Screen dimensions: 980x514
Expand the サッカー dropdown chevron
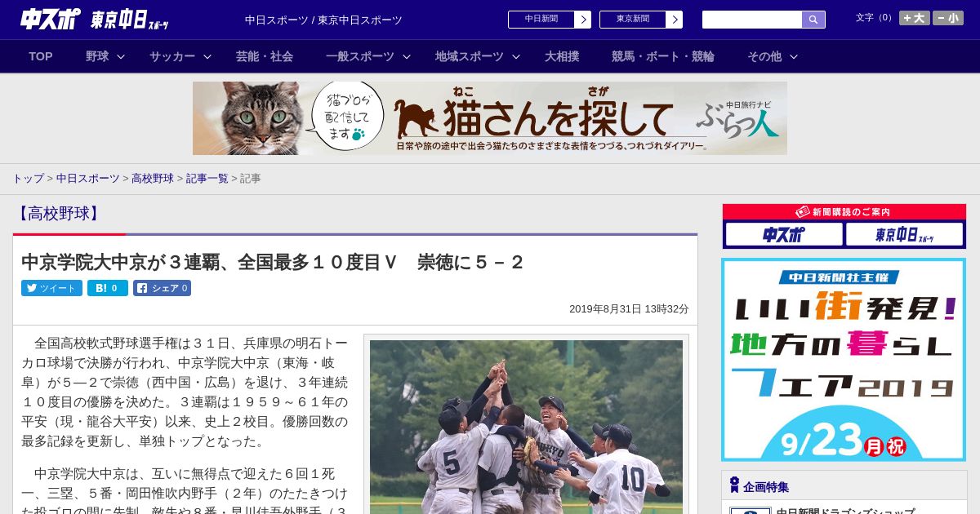click(x=207, y=56)
